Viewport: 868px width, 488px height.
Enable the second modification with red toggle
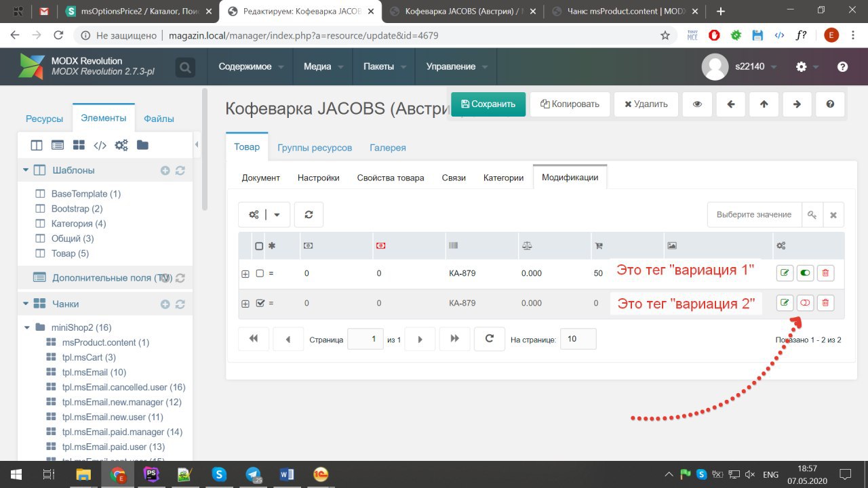805,303
